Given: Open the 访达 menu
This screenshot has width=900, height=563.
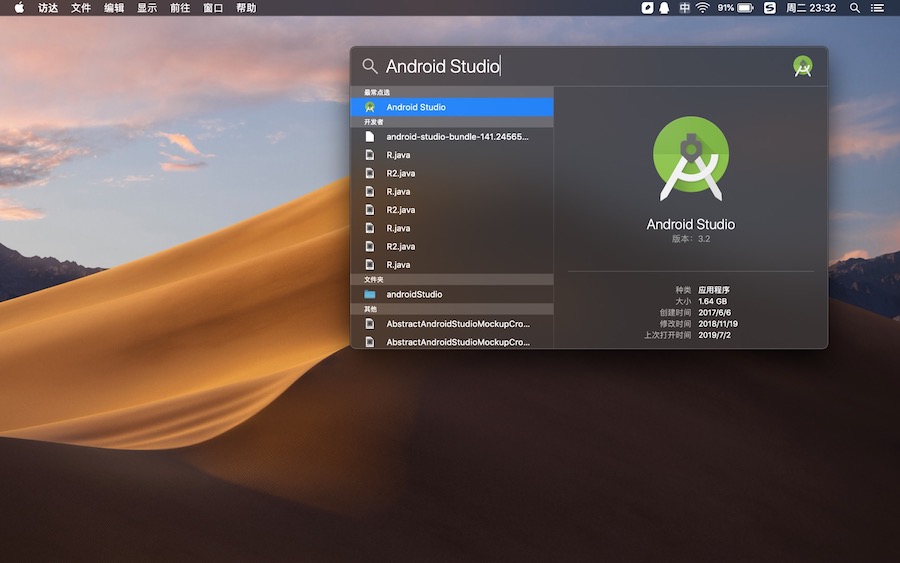Looking at the screenshot, I should coord(48,7).
